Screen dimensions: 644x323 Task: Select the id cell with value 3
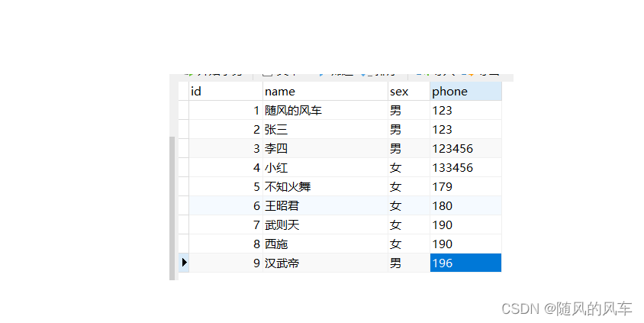coord(226,148)
